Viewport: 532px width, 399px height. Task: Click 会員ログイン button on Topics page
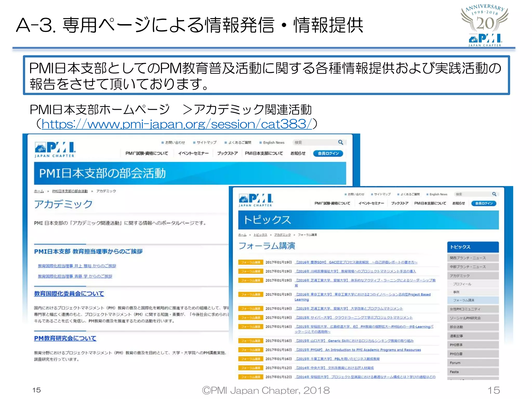(x=484, y=203)
